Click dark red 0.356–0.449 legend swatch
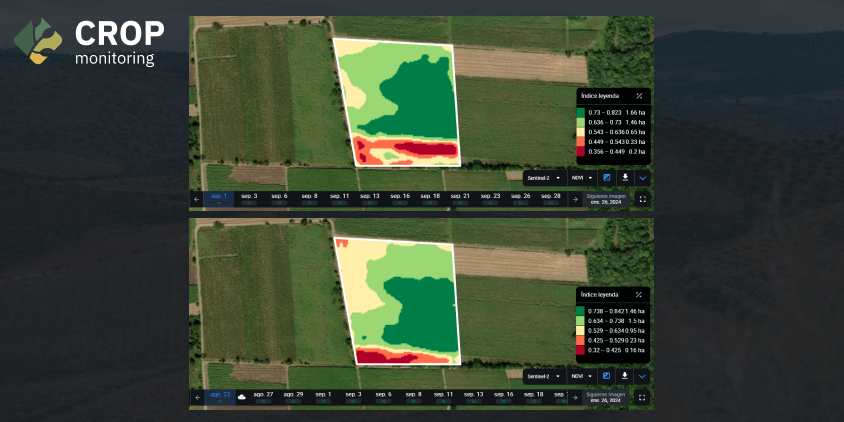Image resolution: width=844 pixels, height=422 pixels. (580, 152)
